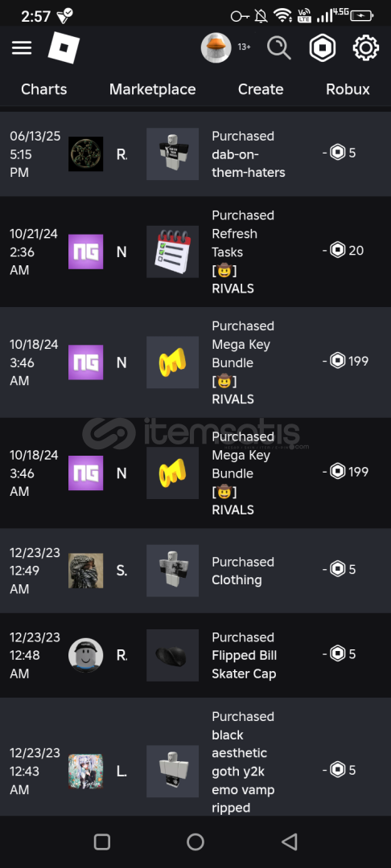Open the Flipped Bill Skater Cap link
Screen dimensions: 391x868
click(245, 665)
